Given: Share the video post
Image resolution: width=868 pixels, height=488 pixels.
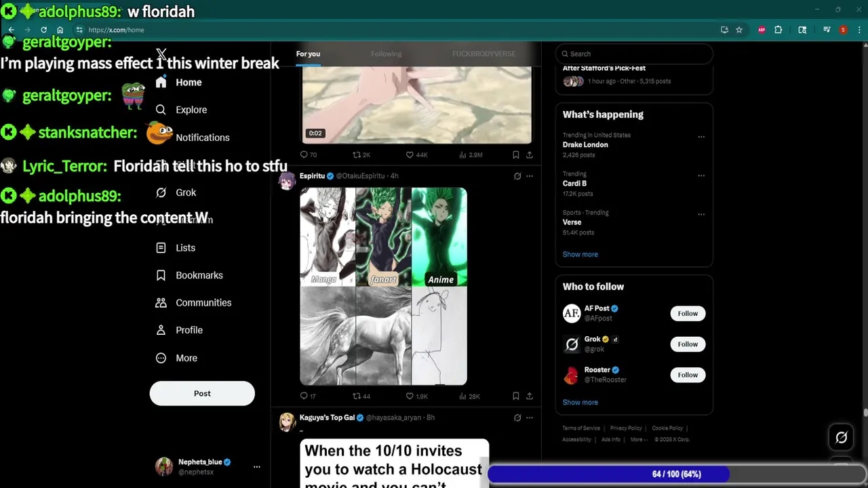Looking at the screenshot, I should pos(530,155).
